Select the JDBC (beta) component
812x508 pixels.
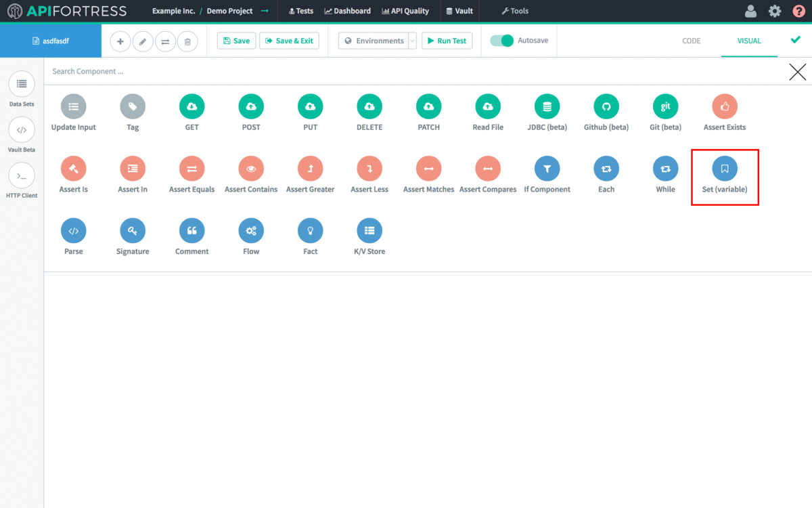[547, 106]
